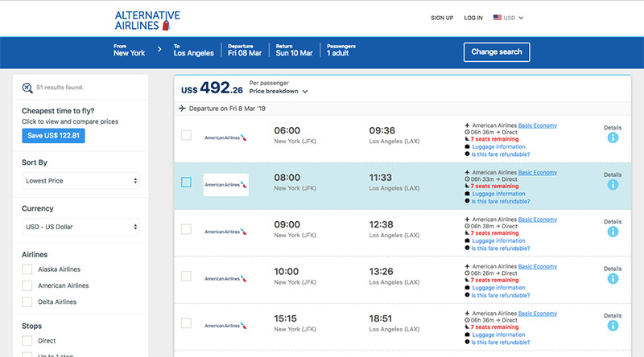Open Details info icon for 06:00 flight
The width and height of the screenshot is (644, 357).
coord(613,137)
